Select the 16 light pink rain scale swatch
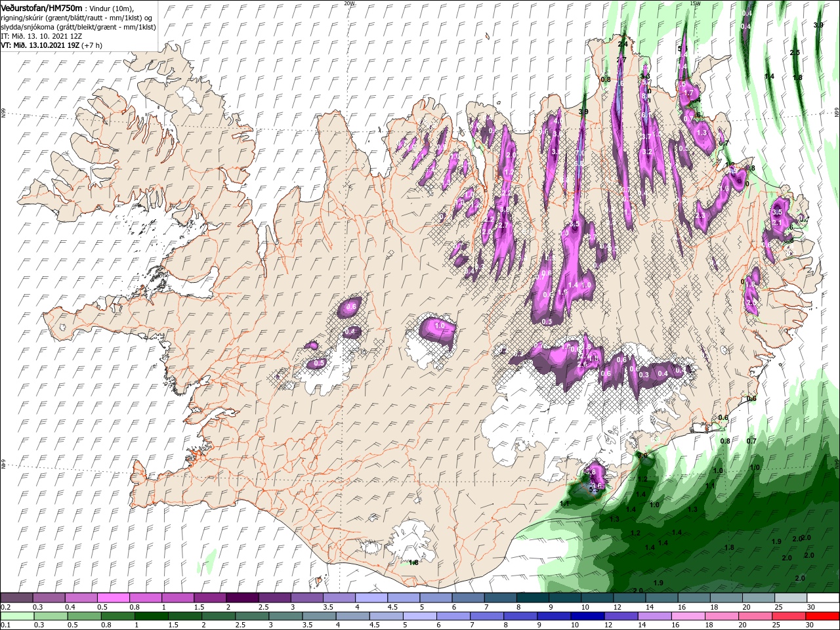This screenshot has height=630, width=840. pyautogui.click(x=688, y=616)
